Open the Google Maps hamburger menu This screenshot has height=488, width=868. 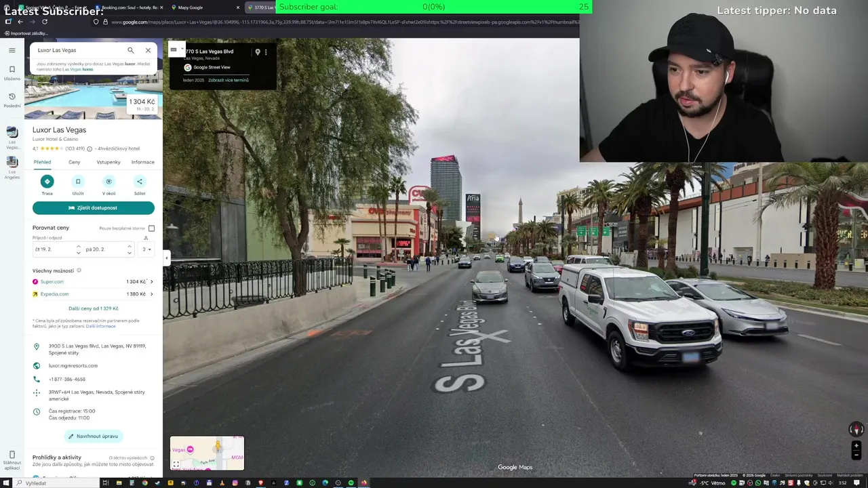pos(12,50)
